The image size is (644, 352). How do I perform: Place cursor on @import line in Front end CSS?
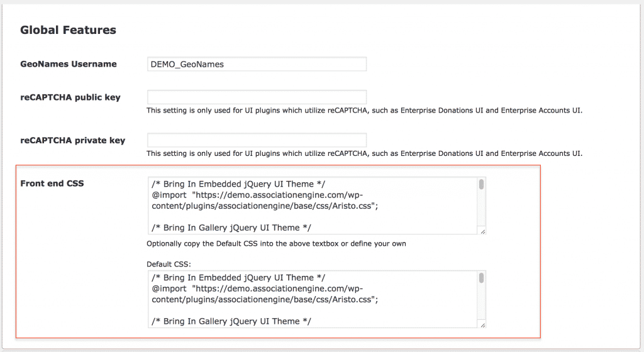click(257, 195)
